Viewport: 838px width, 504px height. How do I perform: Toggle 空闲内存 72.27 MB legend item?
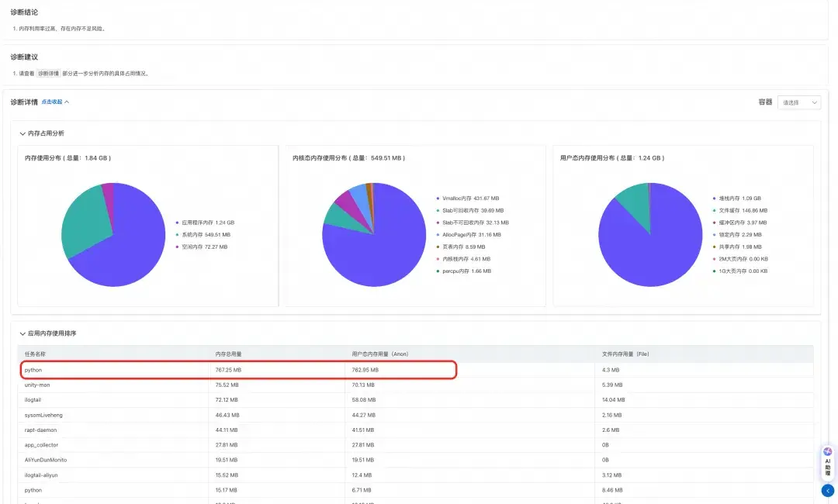[x=202, y=247]
